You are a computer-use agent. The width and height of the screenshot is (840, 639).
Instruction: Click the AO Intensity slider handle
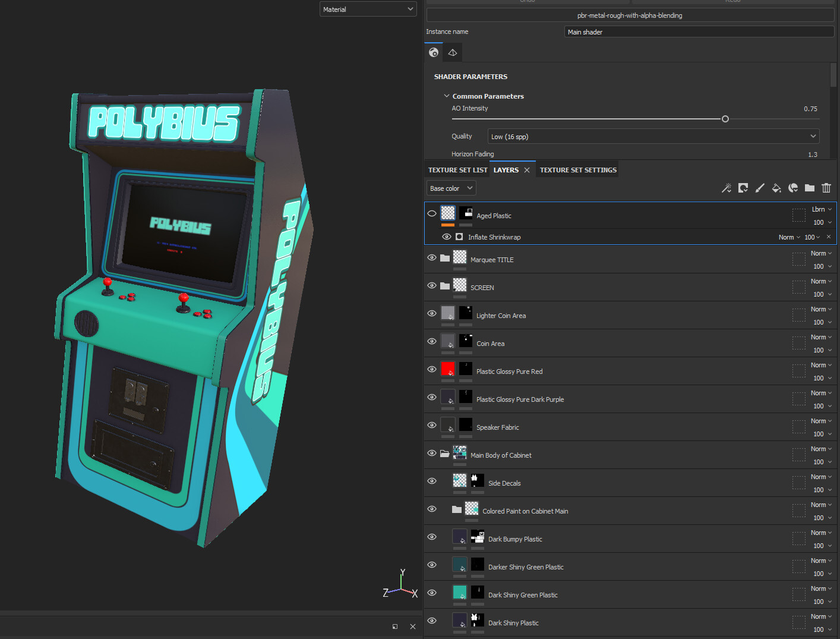[x=725, y=119]
